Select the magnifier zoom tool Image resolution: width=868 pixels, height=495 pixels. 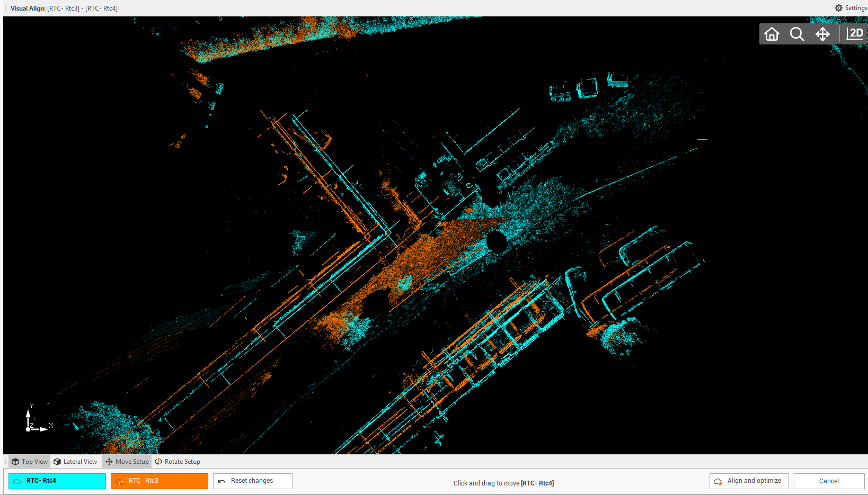[x=797, y=34]
